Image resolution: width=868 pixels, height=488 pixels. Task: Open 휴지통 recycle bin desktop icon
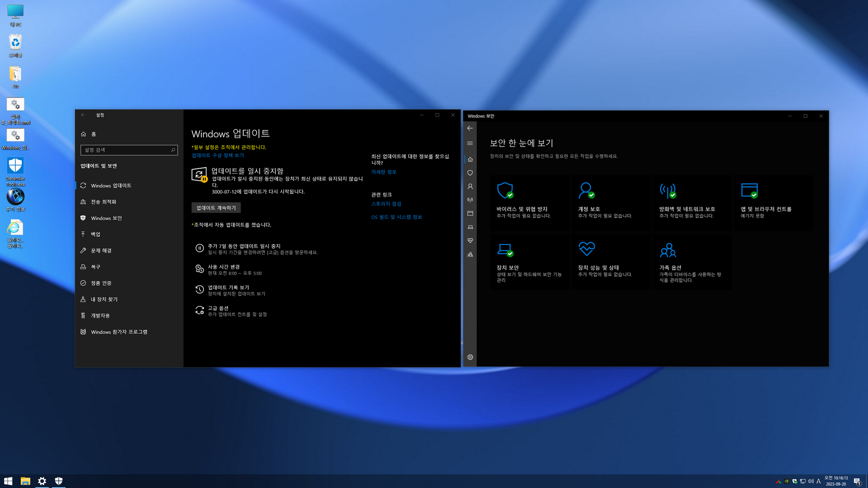15,46
